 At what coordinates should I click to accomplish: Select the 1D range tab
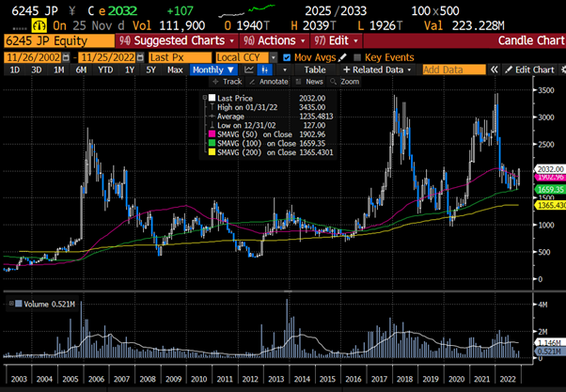coord(14,70)
